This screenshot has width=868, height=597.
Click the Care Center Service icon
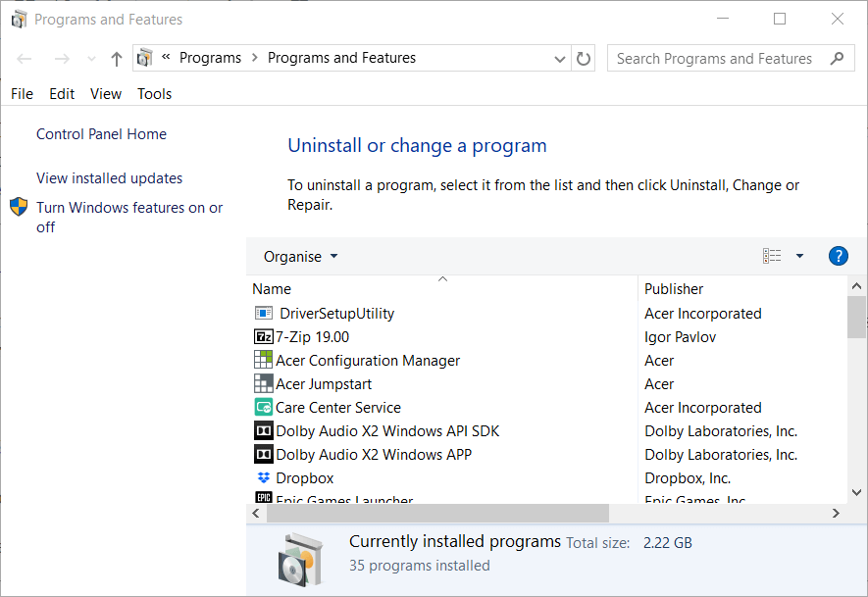pyautogui.click(x=263, y=408)
